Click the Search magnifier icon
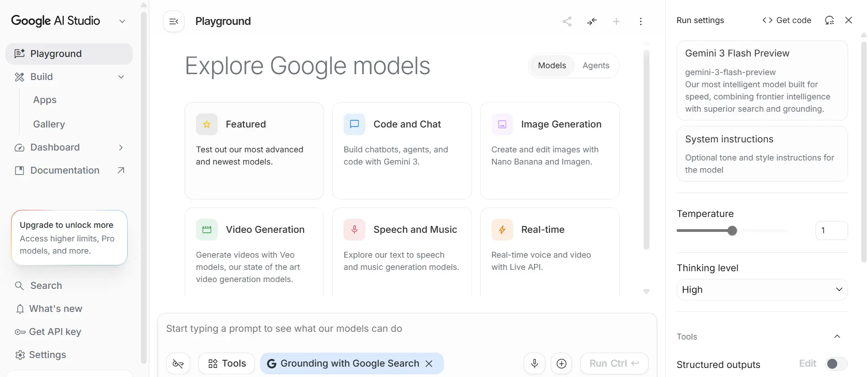 pos(19,286)
